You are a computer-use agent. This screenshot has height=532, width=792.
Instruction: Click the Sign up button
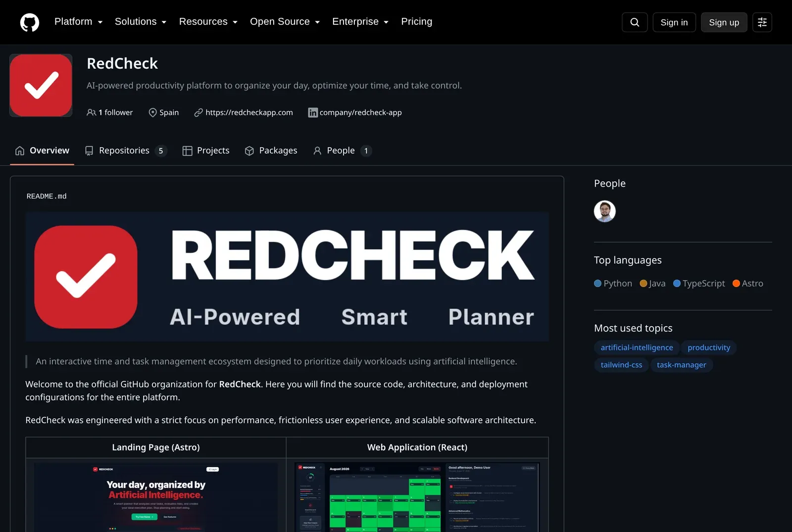tap(724, 22)
